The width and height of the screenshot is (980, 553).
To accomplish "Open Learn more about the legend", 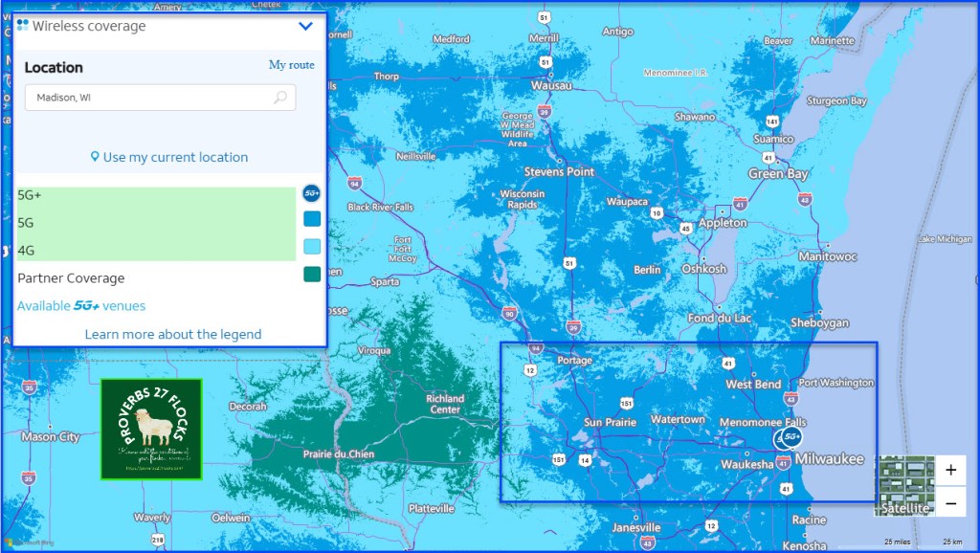I will coord(172,334).
